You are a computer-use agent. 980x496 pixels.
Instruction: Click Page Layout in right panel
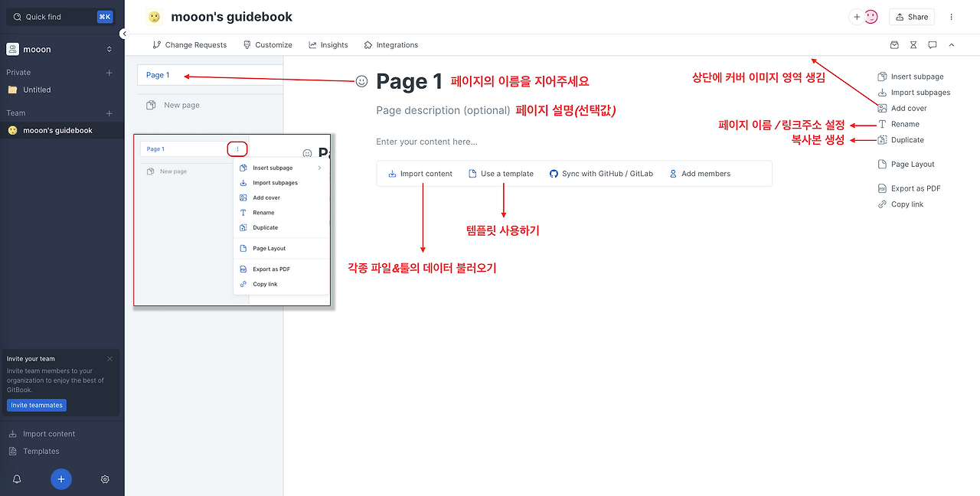tap(906, 165)
